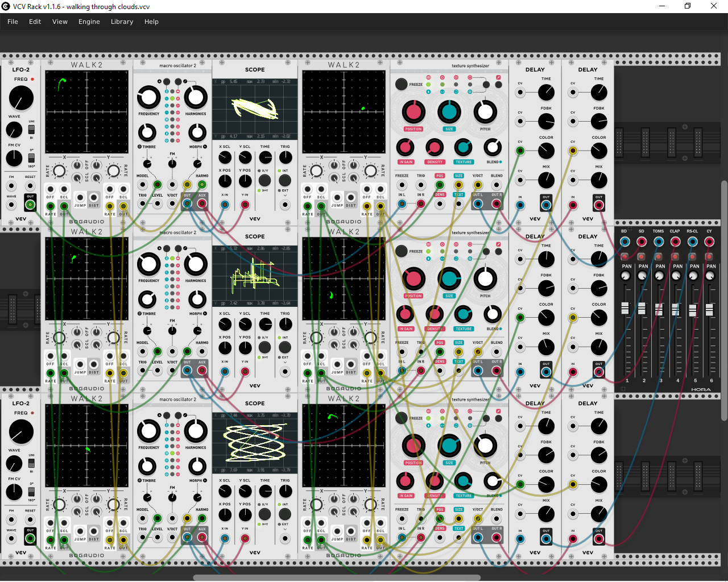This screenshot has width=728, height=582.
Task: Click the SD input jack on HORA mixer
Action: tap(642, 242)
